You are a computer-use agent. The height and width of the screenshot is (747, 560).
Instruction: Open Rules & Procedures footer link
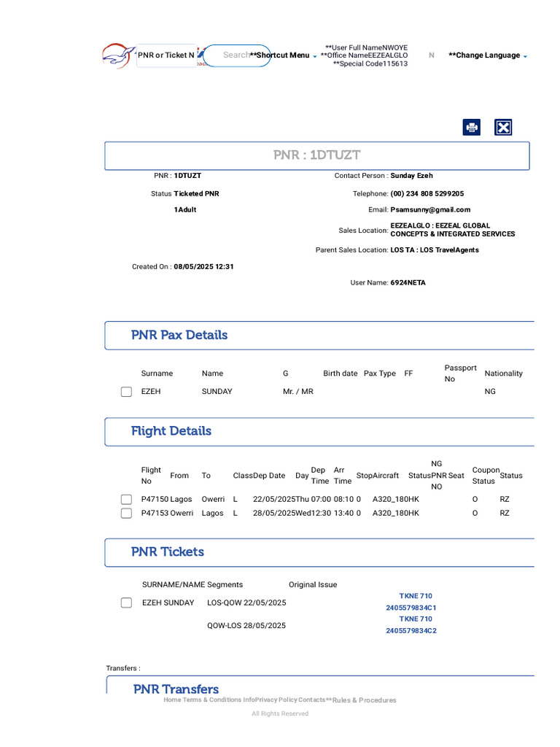(364, 700)
